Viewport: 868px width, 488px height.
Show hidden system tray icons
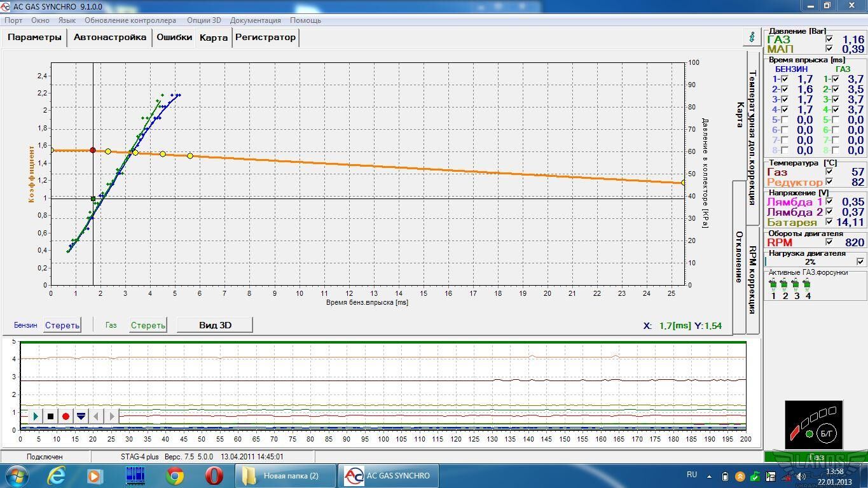710,475
